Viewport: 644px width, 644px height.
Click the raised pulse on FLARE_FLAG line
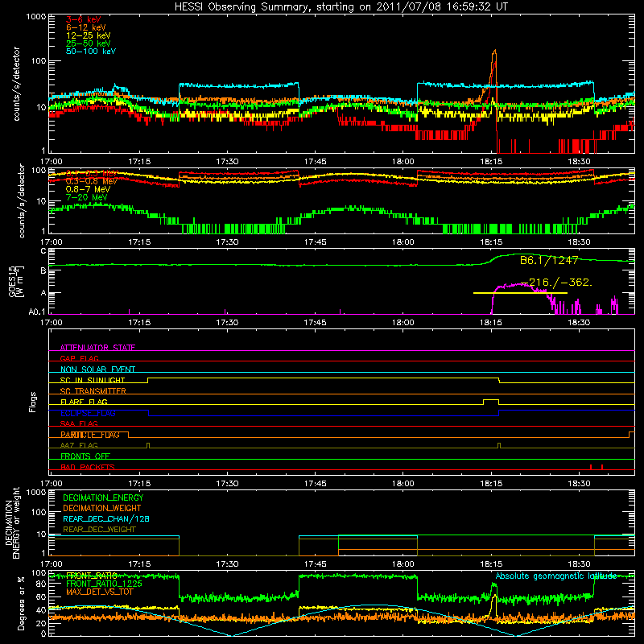(x=491, y=400)
